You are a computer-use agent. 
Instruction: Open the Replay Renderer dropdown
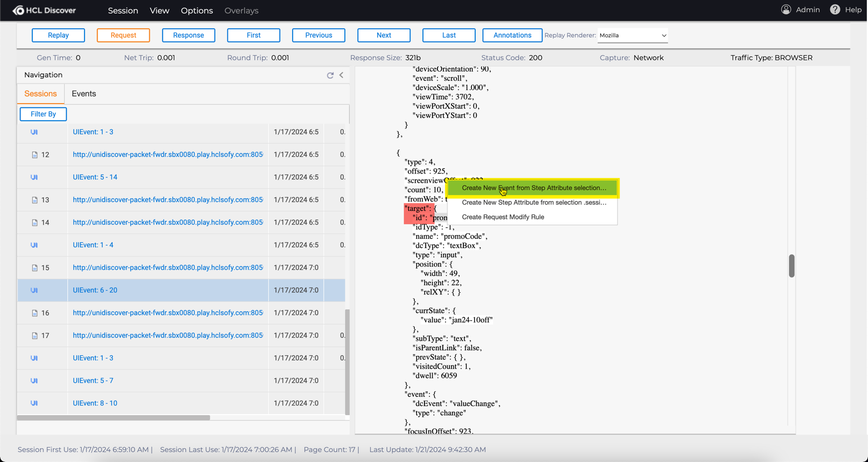pos(633,36)
